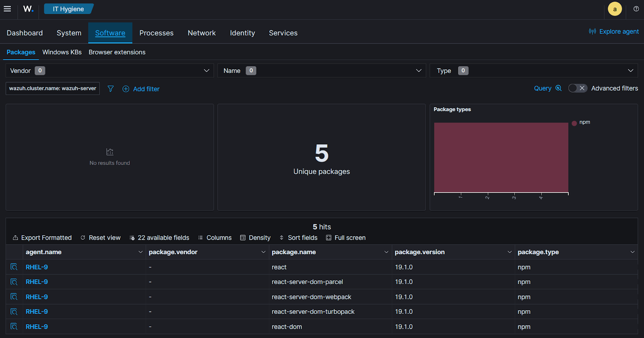Open inspect icon for react-dom row
This screenshot has width=644, height=338.
tap(14, 327)
